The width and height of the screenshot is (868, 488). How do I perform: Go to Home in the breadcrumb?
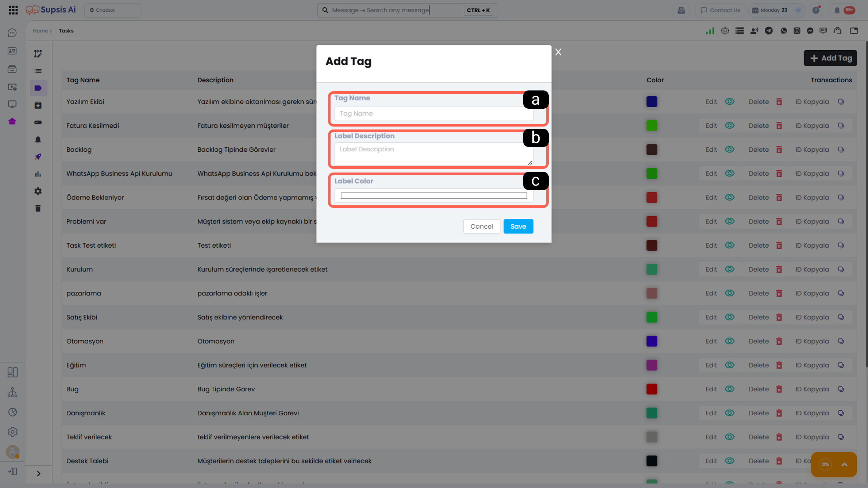(40, 31)
